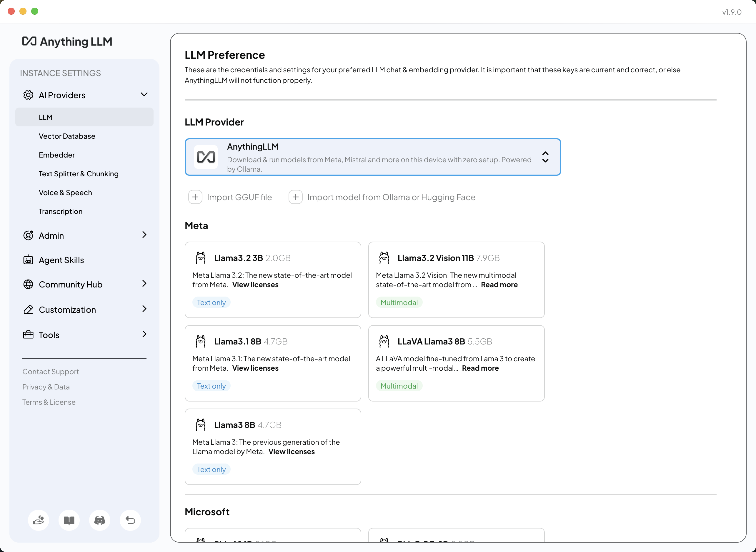Open Voice & Speech settings

tap(65, 193)
